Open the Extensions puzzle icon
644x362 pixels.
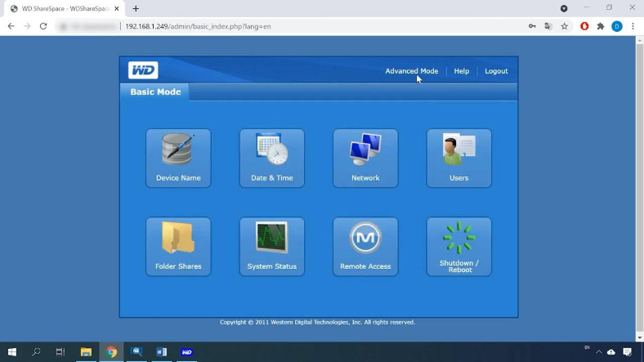[x=601, y=26]
